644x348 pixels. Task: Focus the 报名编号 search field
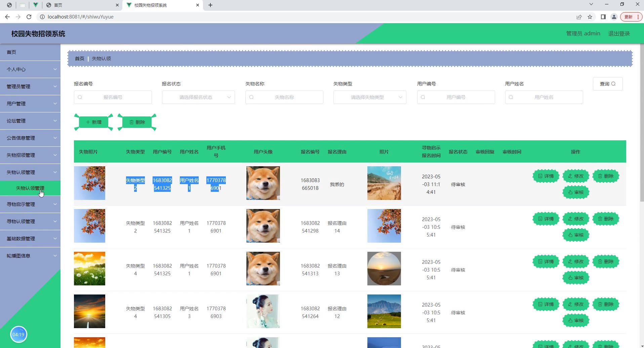(x=113, y=97)
